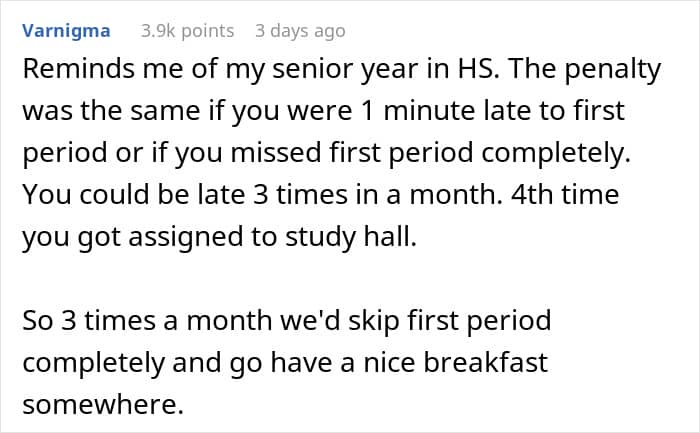
Task: Click the word 'breakfast' in the comment
Action: [485, 362]
